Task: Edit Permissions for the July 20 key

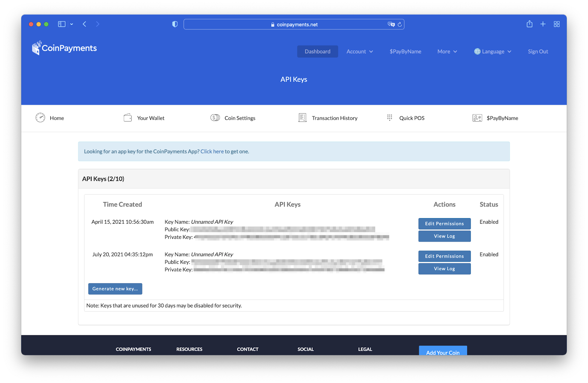Action: (x=444, y=256)
